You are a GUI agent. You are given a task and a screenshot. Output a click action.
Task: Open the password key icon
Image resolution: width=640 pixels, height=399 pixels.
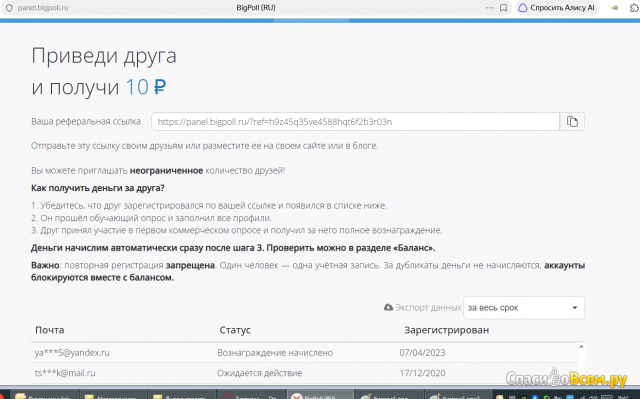point(614,8)
